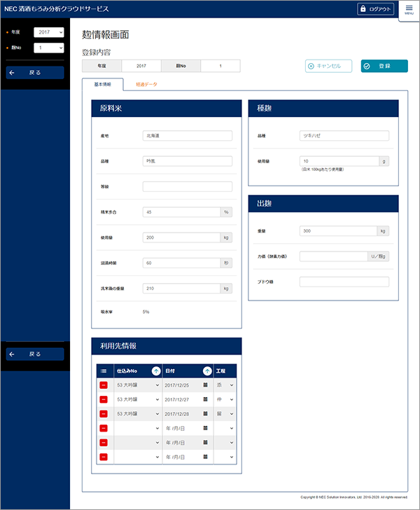Click the list icon in table header
Screen dimensions: 420x510
tap(104, 371)
